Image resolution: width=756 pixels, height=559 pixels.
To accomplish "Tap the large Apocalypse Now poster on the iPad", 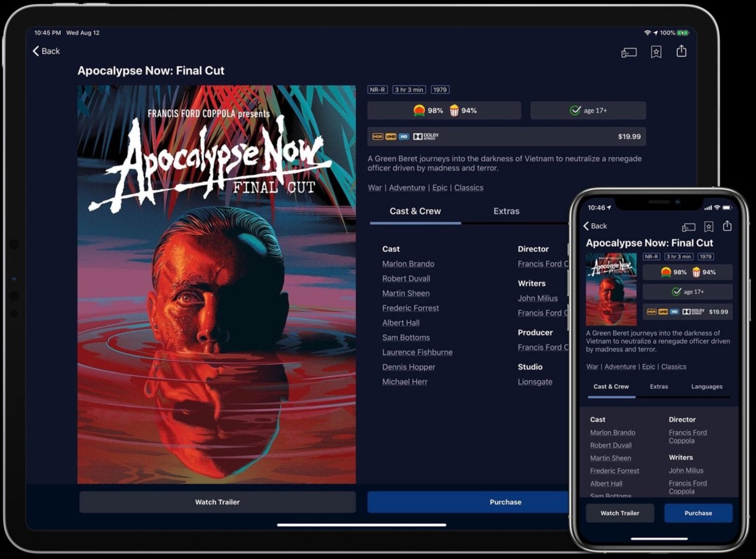I will (x=216, y=284).
